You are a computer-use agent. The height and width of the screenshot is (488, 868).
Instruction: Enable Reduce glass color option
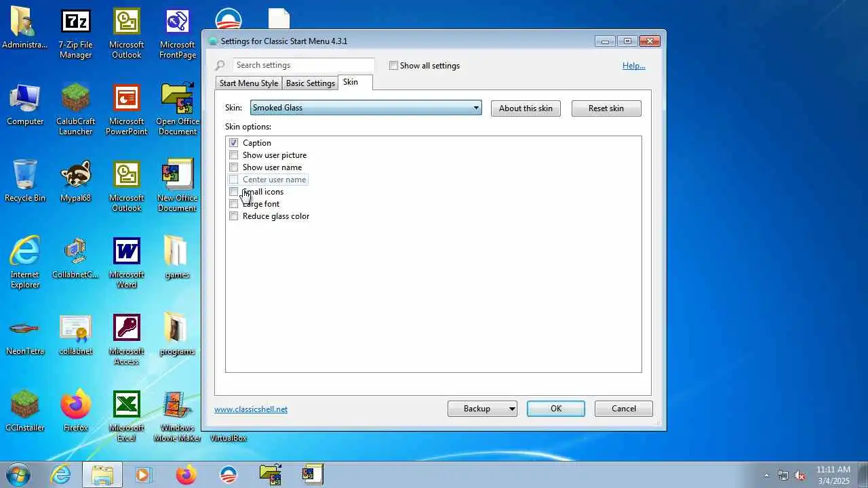click(234, 216)
